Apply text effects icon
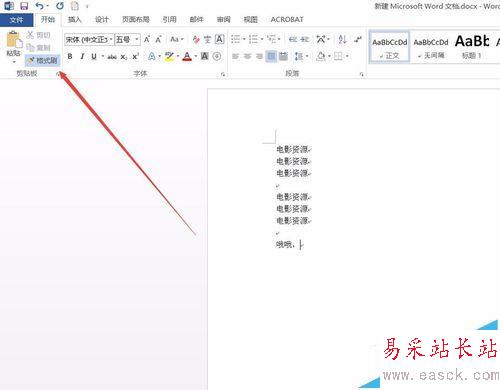 coord(151,56)
